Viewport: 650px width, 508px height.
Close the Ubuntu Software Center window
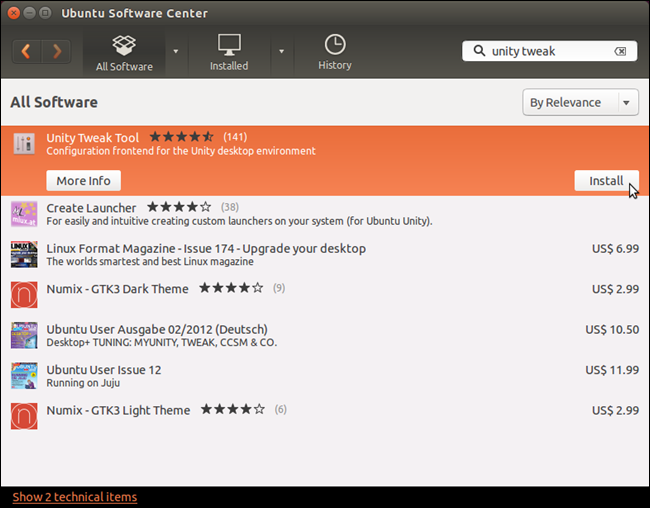click(14, 13)
